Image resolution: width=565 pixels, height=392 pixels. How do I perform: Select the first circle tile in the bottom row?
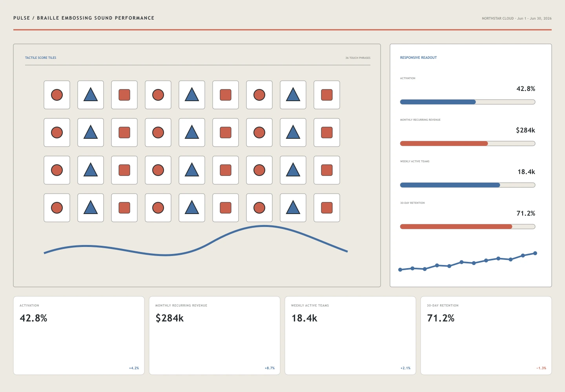click(x=57, y=208)
